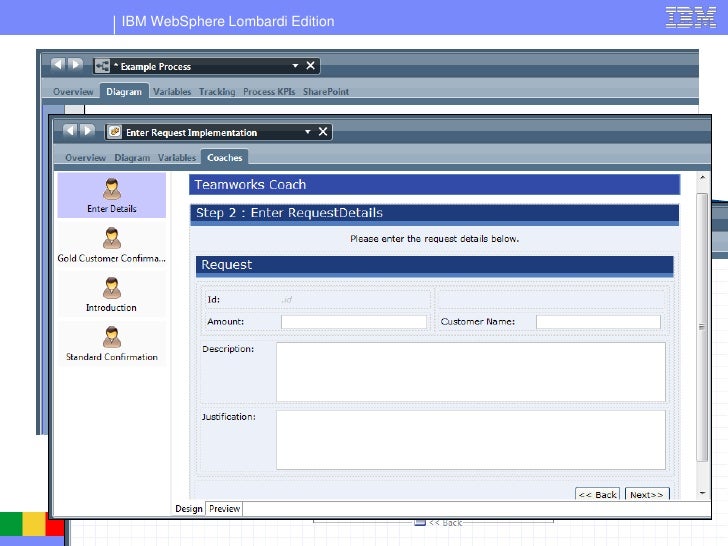Switch to the Design view tab

[x=188, y=508]
